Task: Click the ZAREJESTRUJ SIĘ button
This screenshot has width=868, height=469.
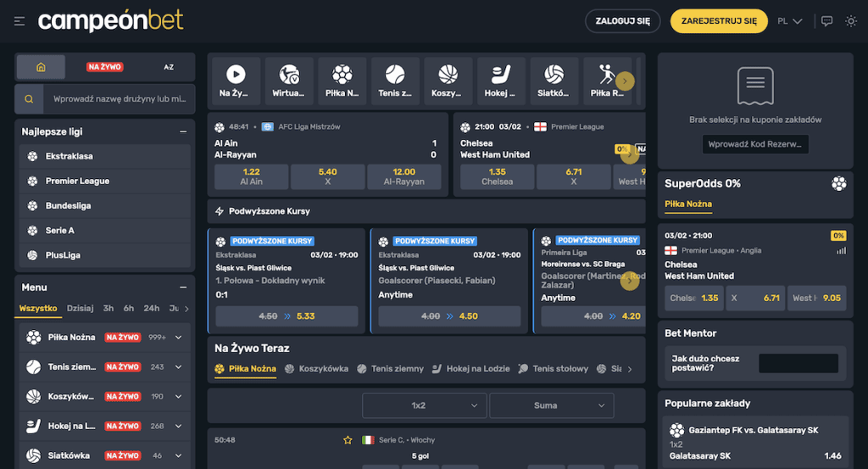Action: 719,21
